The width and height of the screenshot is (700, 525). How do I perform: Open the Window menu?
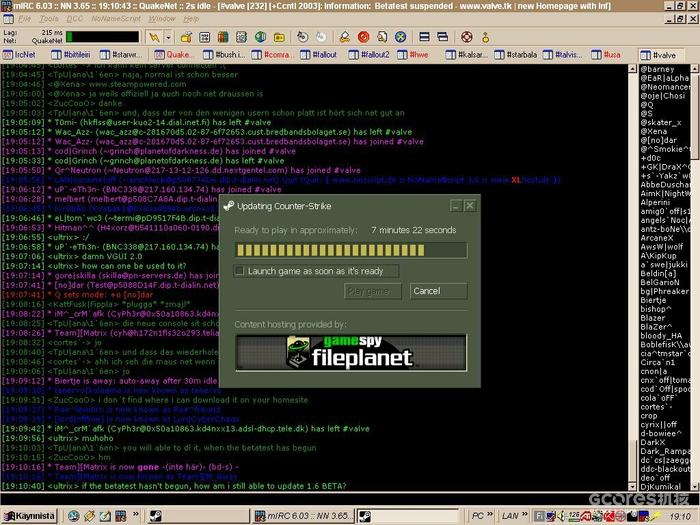point(162,19)
